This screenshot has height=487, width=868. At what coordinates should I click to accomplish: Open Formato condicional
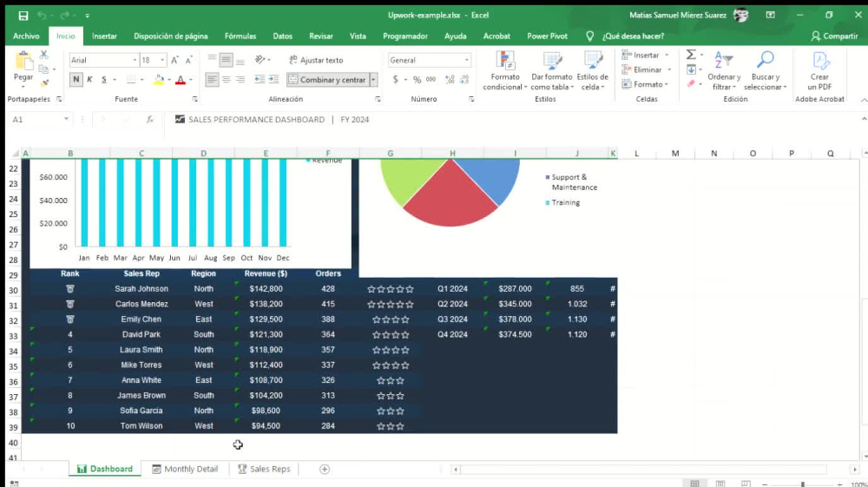[505, 70]
